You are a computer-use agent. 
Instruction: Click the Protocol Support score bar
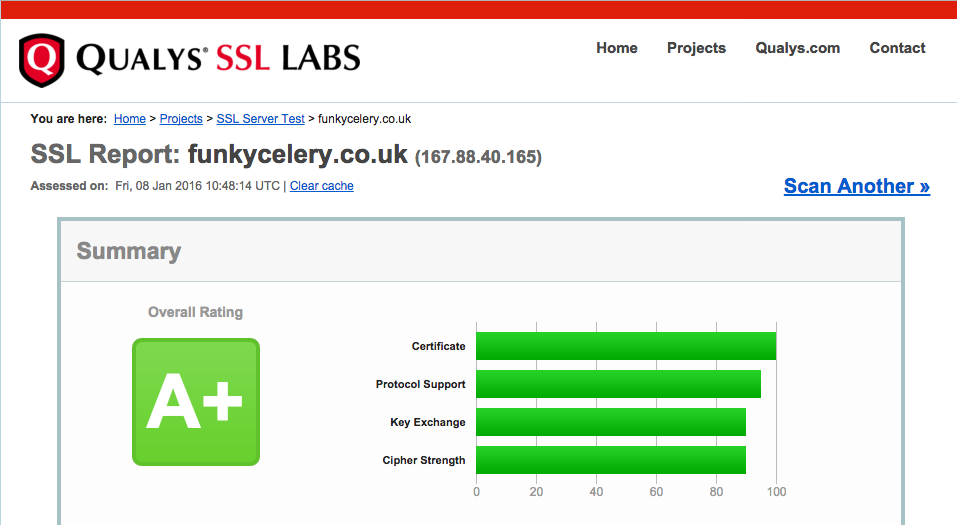(x=618, y=384)
